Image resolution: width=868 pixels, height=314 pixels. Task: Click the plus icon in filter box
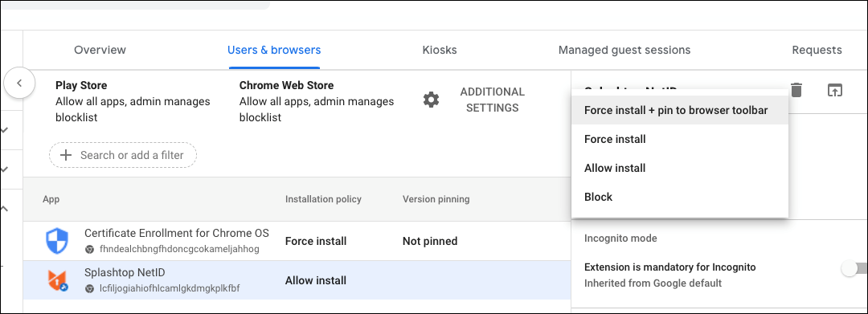[x=66, y=155]
